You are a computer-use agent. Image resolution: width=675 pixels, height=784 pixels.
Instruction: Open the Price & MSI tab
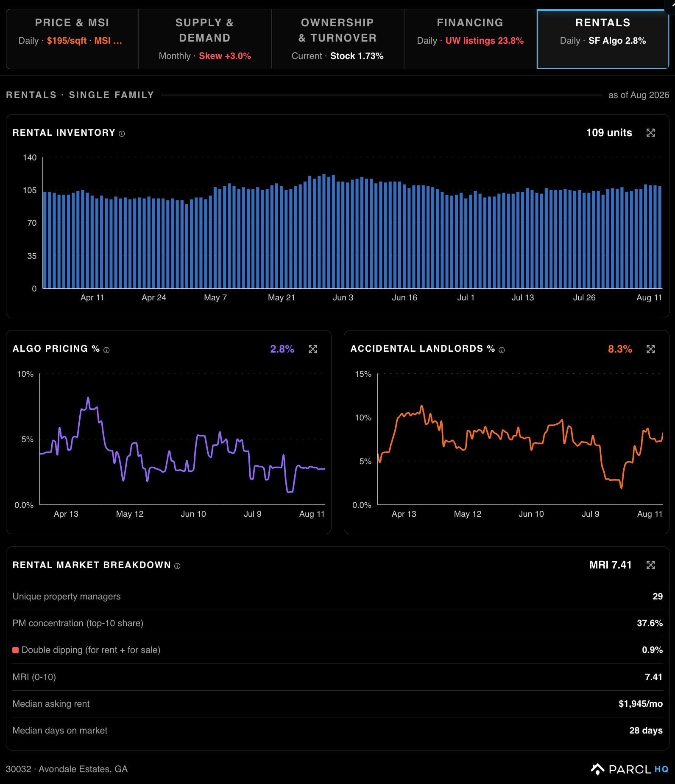point(72,39)
